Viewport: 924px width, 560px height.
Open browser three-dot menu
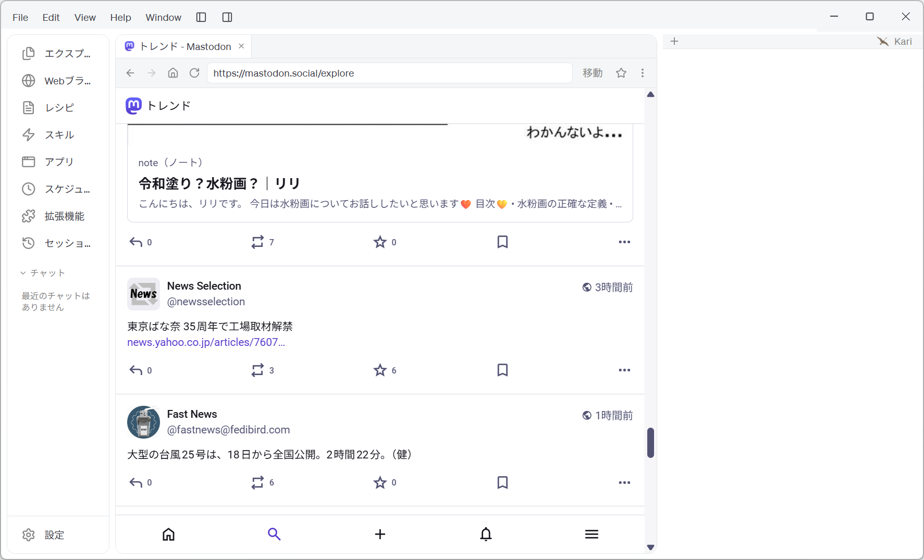pyautogui.click(x=643, y=73)
